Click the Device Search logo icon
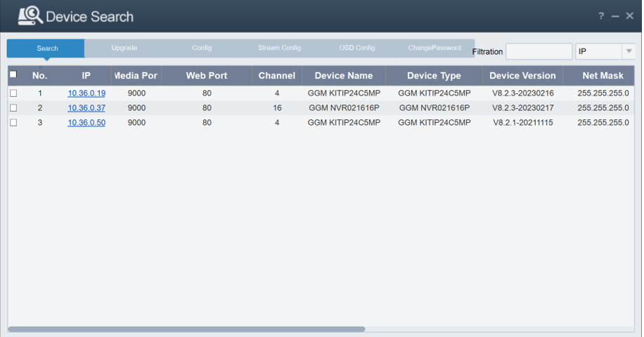 point(30,15)
